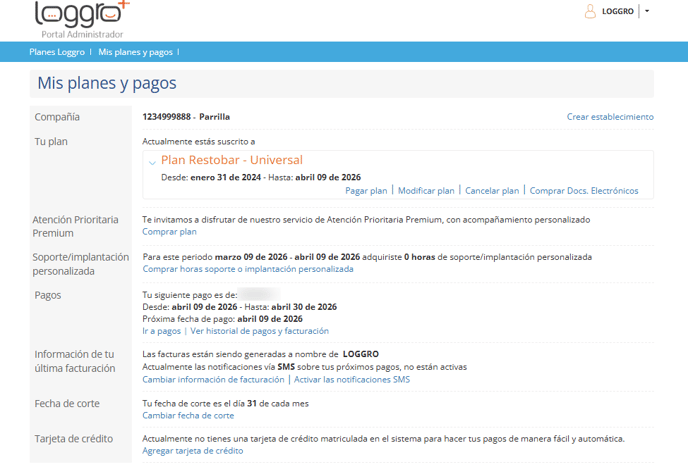Open the LOGGRO user dropdown arrow
Screen dimensions: 688x474
647,11
